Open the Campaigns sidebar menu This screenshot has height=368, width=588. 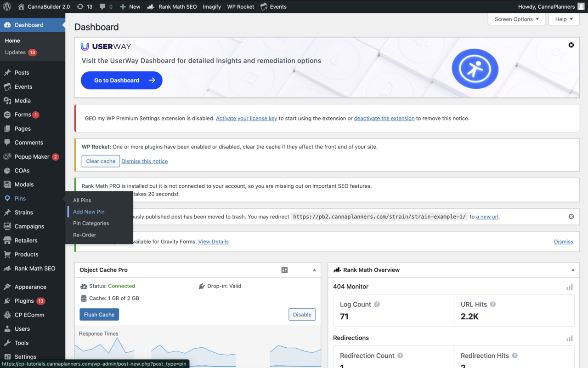[33, 226]
